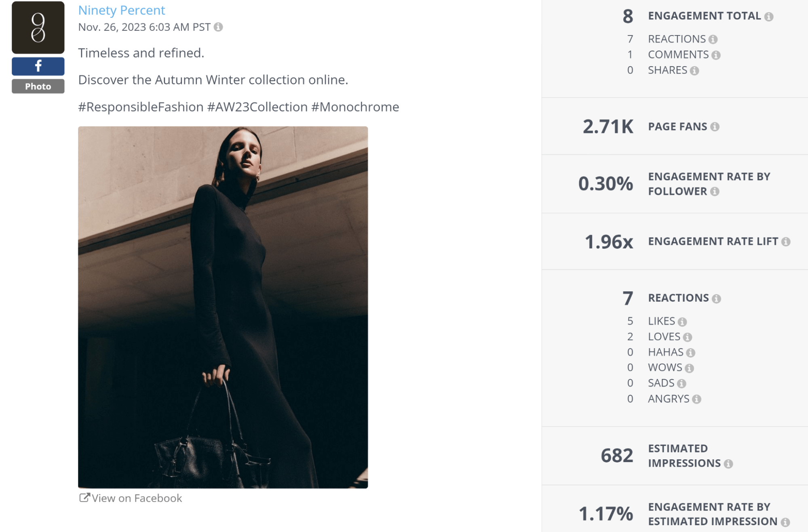
Task: Open the Estimated Impressions info tooltip
Action: [x=728, y=463]
